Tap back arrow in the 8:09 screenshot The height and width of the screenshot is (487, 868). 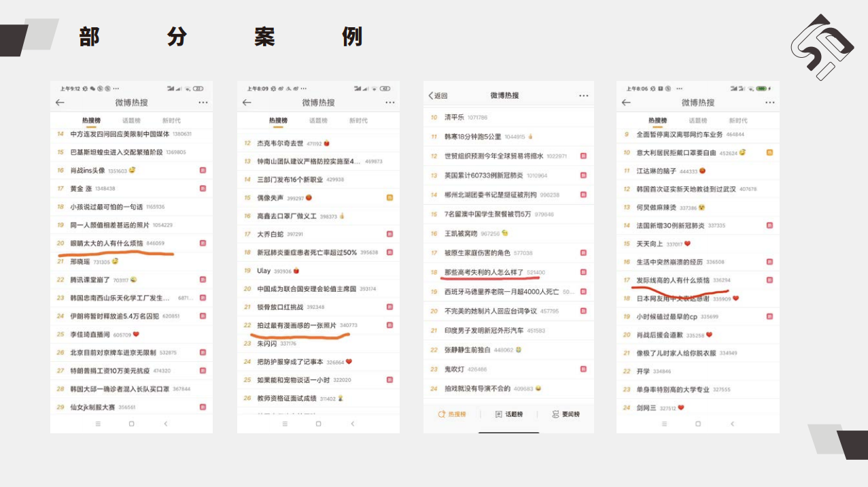pos(247,103)
